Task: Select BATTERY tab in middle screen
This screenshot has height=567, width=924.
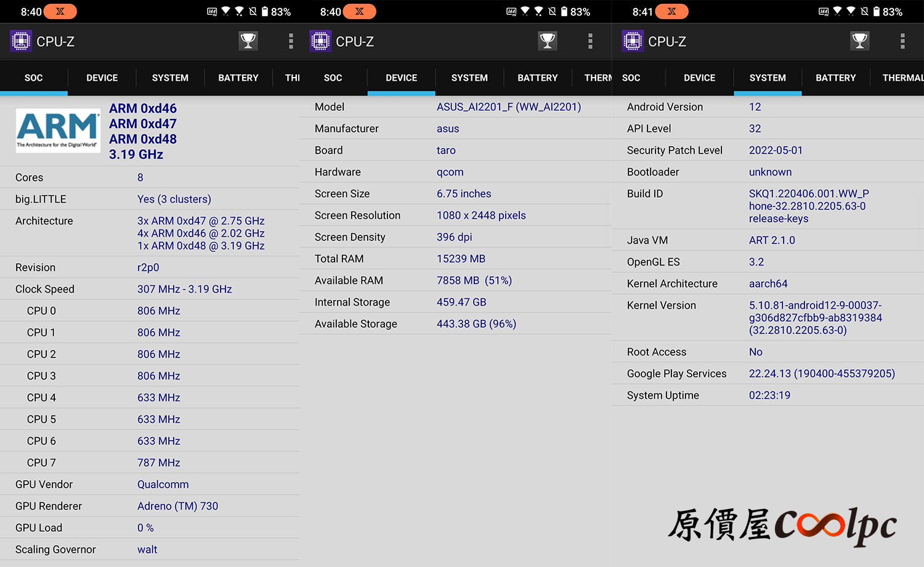Action: pyautogui.click(x=538, y=78)
